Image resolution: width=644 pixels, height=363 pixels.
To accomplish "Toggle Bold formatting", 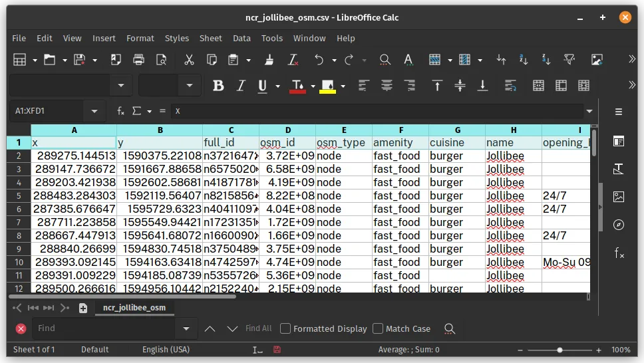I will [x=218, y=85].
